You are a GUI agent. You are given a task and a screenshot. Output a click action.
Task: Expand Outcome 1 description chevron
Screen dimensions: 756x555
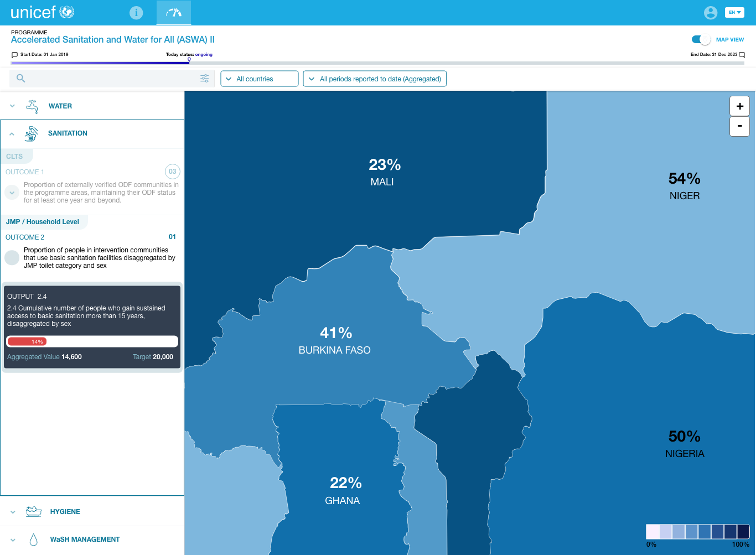(x=12, y=193)
